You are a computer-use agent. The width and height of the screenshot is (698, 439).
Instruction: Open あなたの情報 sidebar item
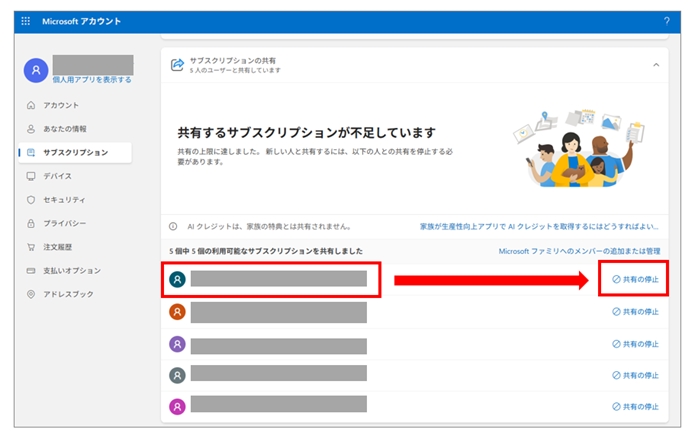(65, 129)
